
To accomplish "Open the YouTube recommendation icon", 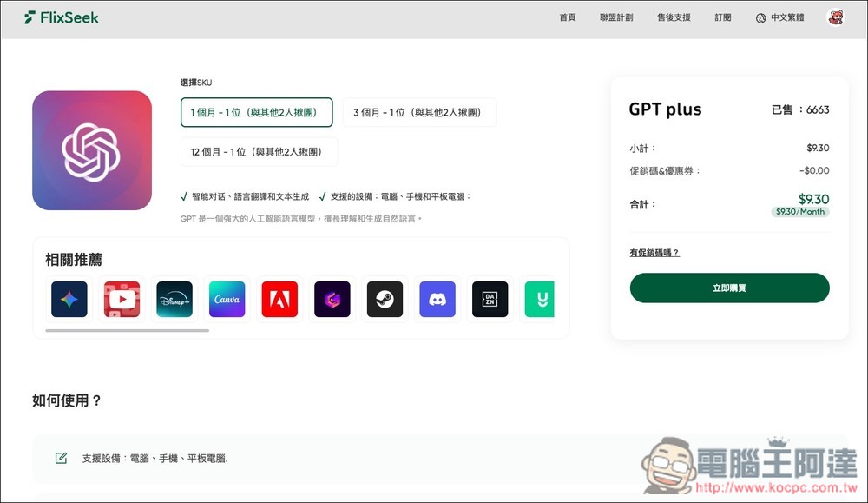I will coord(122,299).
